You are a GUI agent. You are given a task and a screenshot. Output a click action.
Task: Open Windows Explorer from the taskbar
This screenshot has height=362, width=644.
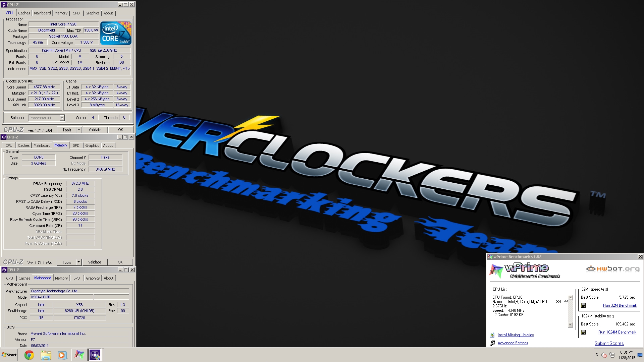point(46,355)
